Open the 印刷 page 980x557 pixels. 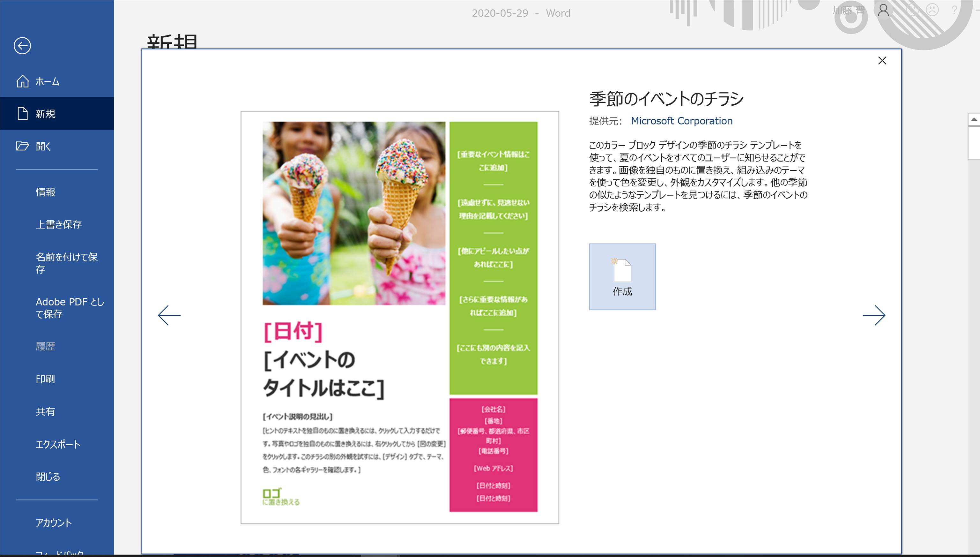(57, 379)
